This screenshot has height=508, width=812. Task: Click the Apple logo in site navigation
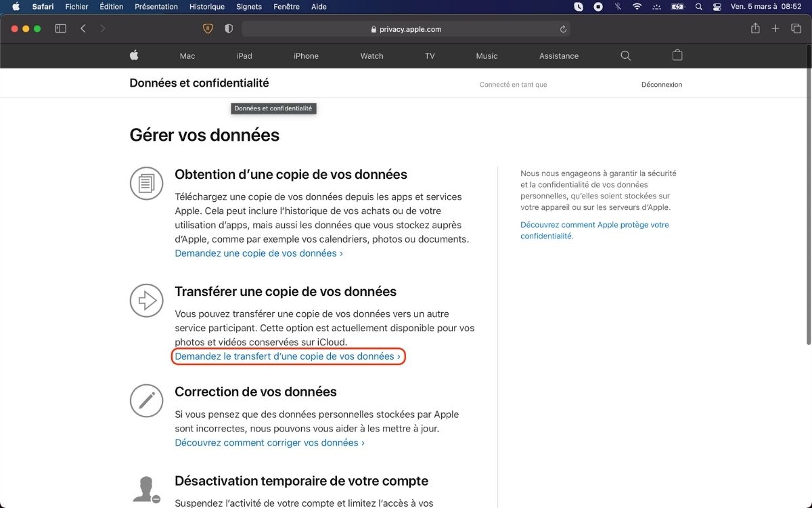pyautogui.click(x=134, y=56)
